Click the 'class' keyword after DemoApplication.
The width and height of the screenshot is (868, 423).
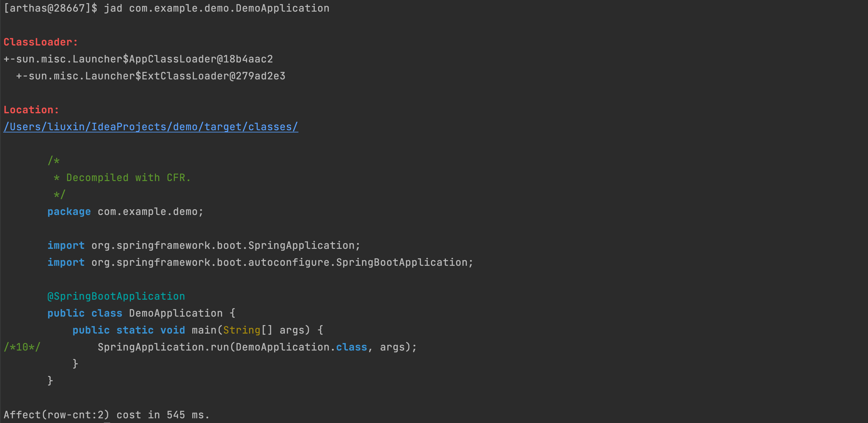351,347
